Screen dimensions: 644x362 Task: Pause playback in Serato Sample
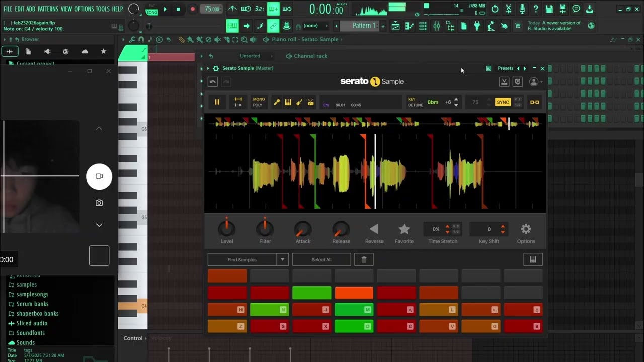coord(217,102)
